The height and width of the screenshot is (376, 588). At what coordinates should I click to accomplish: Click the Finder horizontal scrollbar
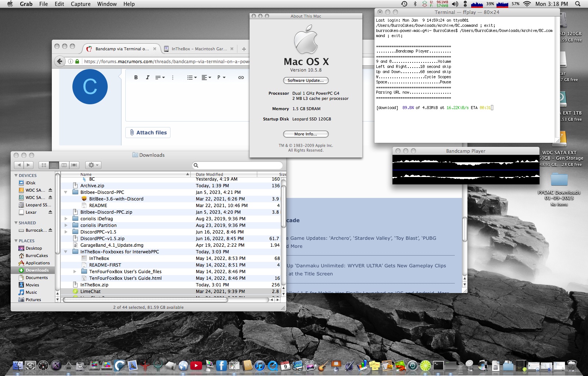(145, 300)
